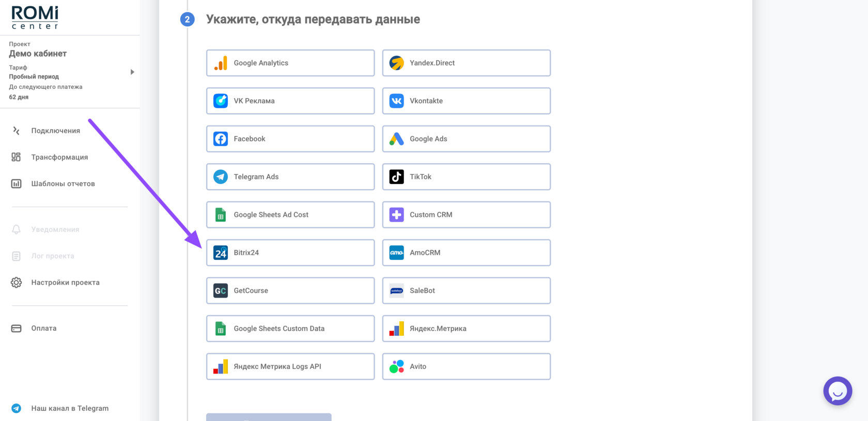Click the Custom CRM purple plus icon
Viewport: 868px width, 421px height.
coord(396,215)
